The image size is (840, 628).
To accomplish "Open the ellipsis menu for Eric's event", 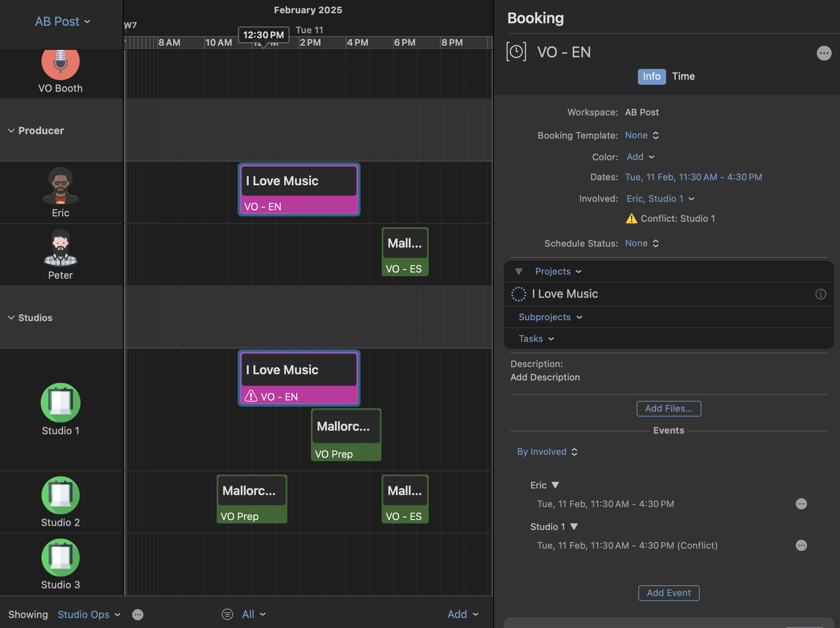I will [x=801, y=504].
